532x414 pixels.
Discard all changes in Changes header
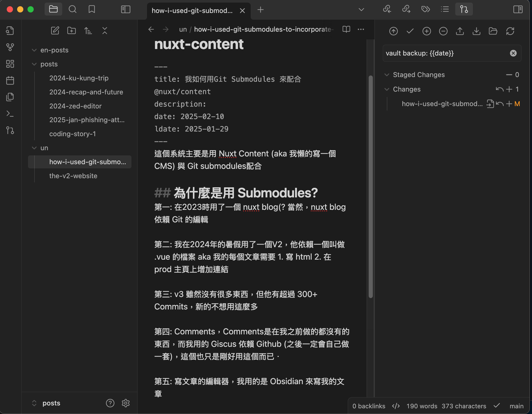point(500,89)
